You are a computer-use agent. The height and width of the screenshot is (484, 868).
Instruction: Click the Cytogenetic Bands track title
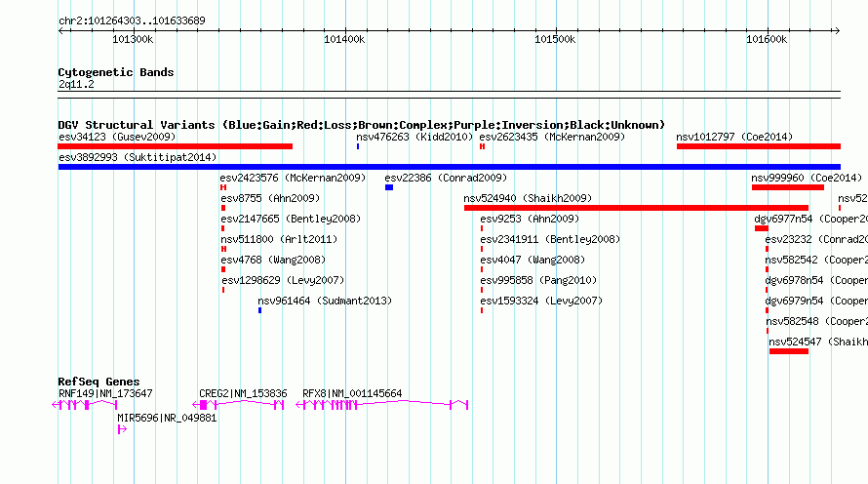tap(116, 72)
